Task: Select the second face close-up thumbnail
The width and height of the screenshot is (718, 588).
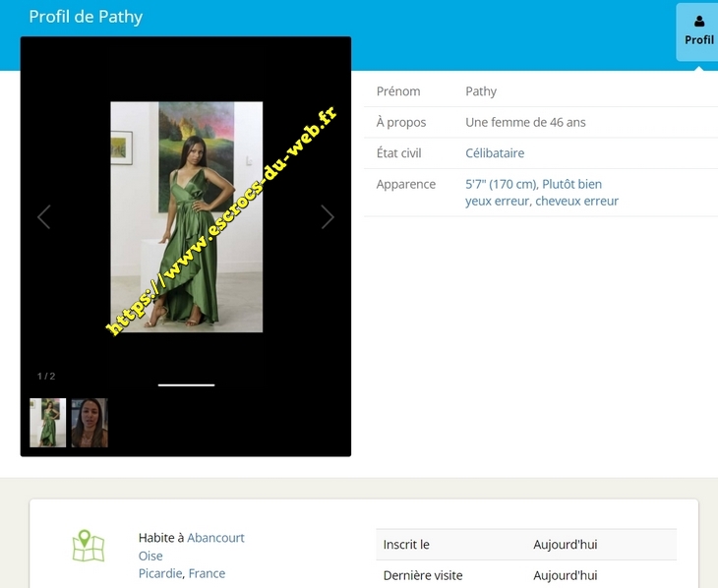Action: click(90, 423)
